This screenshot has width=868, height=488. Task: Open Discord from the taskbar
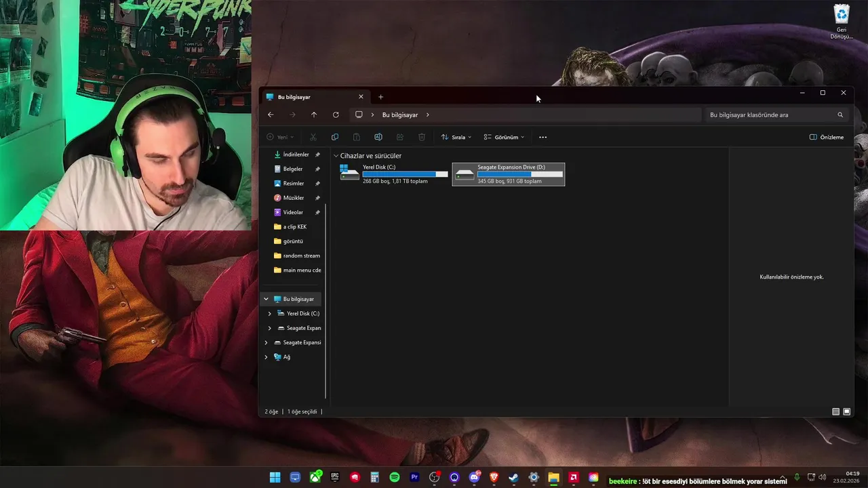pyautogui.click(x=474, y=477)
